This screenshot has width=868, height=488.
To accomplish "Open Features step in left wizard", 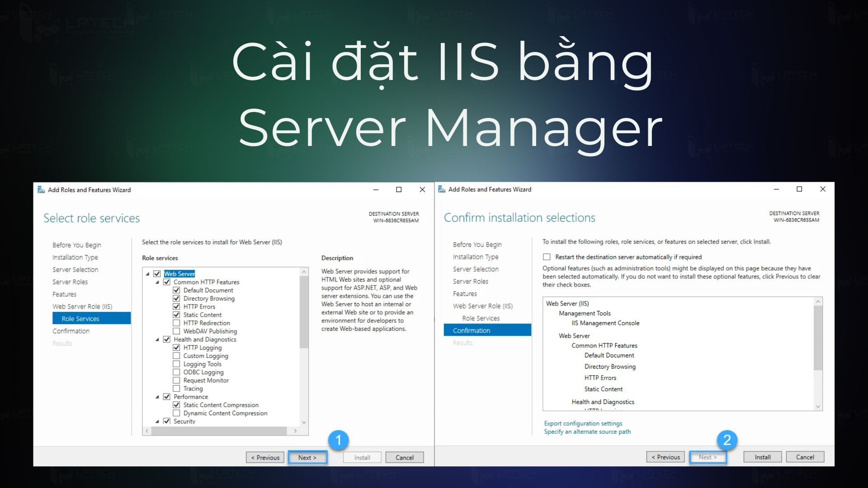I will [64, 294].
